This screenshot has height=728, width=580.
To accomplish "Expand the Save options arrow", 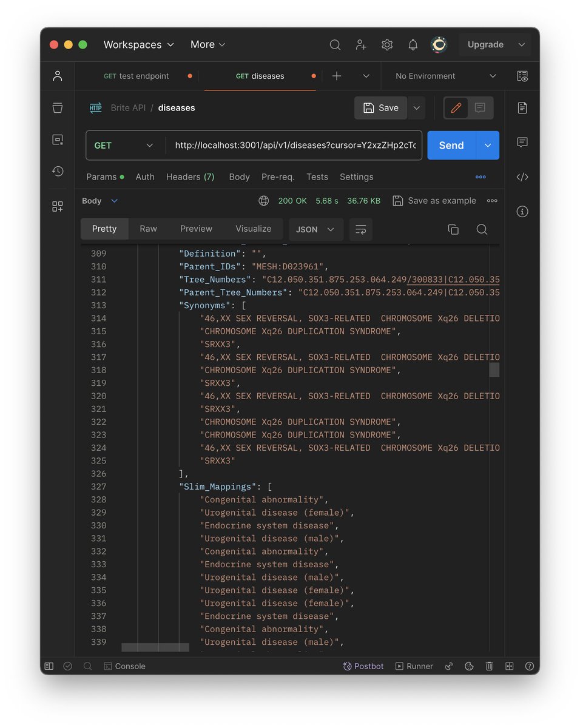I will pos(416,108).
